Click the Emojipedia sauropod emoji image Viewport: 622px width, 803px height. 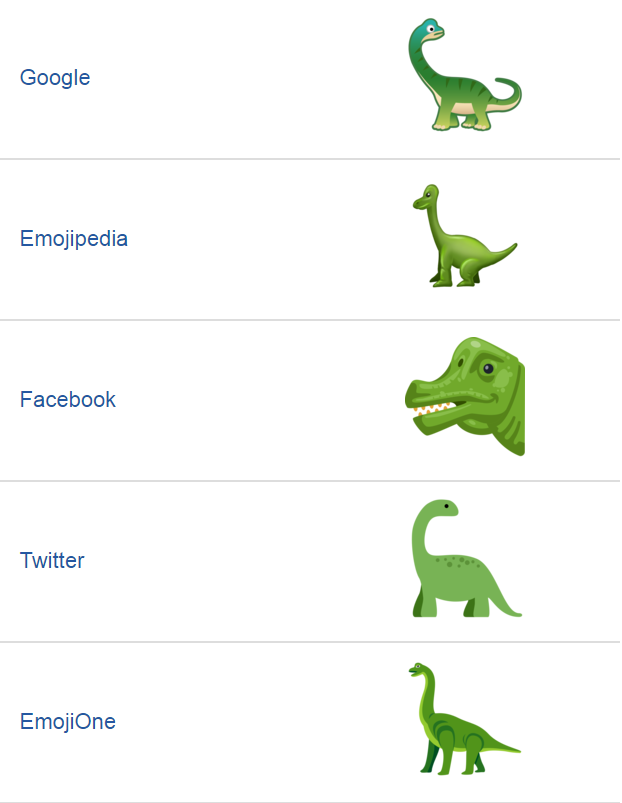(x=462, y=237)
